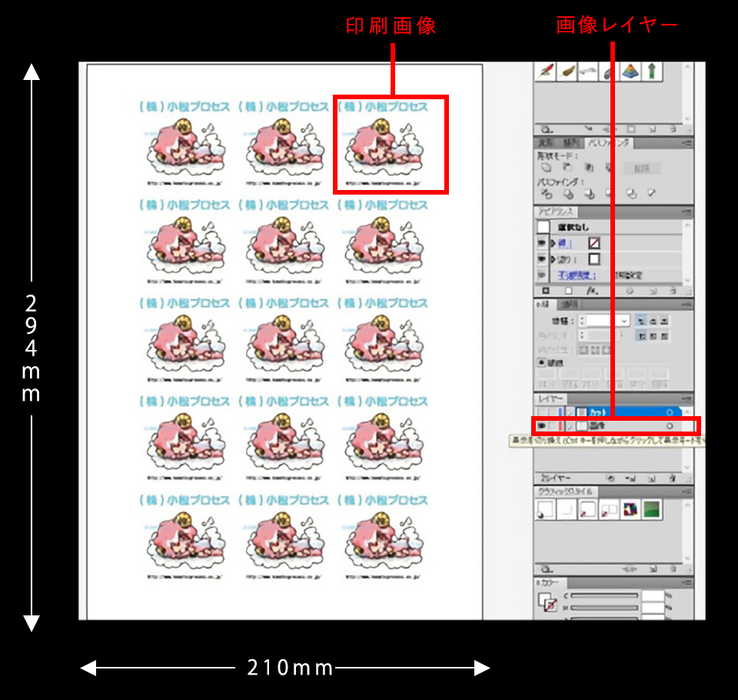The width and height of the screenshot is (738, 700).
Task: Select the projecting cap option
Action: (x=664, y=321)
